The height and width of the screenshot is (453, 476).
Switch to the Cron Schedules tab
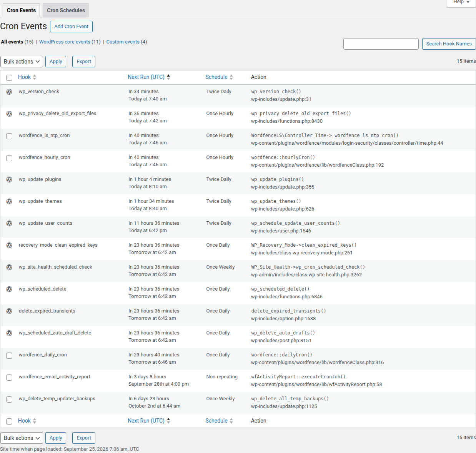click(x=66, y=10)
